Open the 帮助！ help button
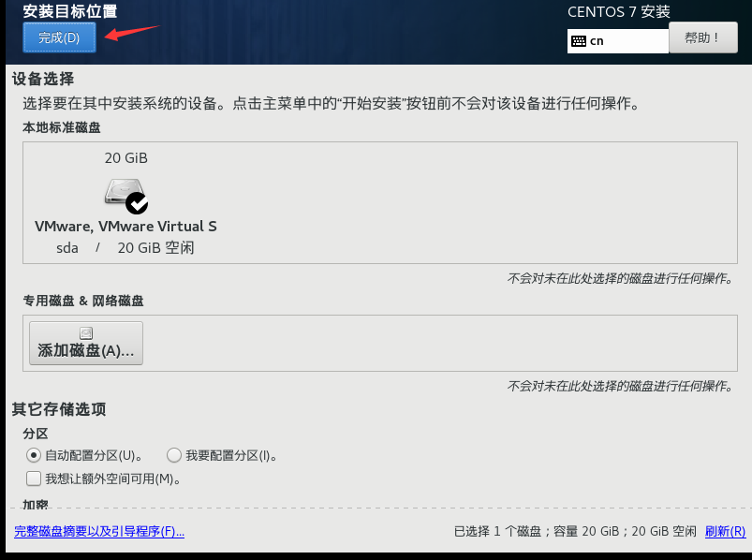This screenshot has width=752, height=560. pyautogui.click(x=702, y=37)
